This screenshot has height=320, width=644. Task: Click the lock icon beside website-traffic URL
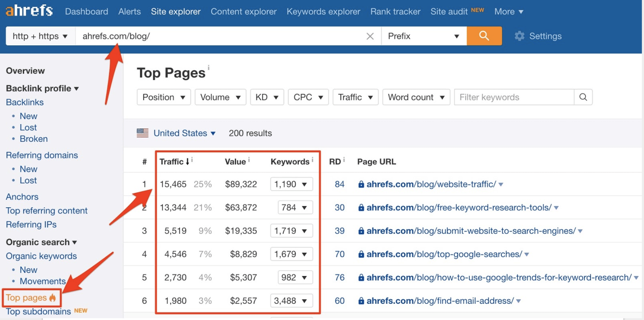coord(361,184)
